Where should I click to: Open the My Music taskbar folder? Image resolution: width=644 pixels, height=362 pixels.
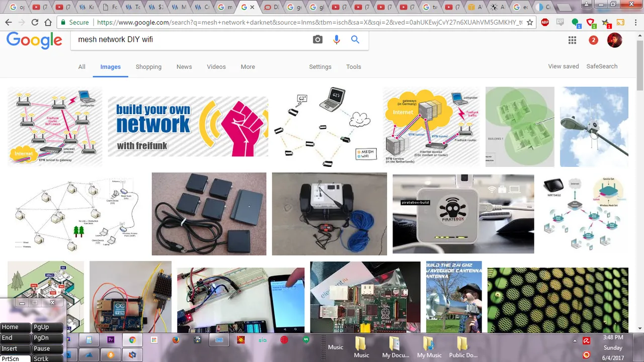pyautogui.click(x=429, y=347)
